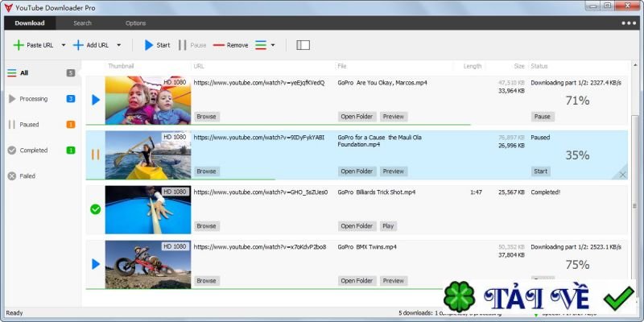Click Browse for Billiards Trick Shot
Image resolution: width=644 pixels, height=322 pixels.
point(207,226)
